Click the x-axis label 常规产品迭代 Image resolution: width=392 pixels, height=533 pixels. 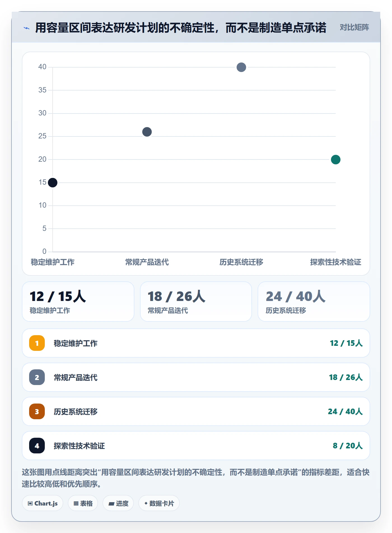[147, 262]
